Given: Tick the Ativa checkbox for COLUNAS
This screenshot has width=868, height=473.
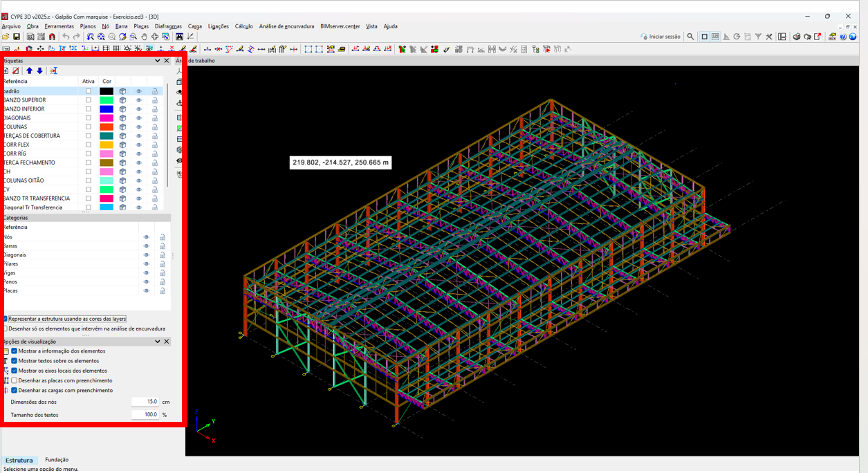Looking at the screenshot, I should coord(88,127).
